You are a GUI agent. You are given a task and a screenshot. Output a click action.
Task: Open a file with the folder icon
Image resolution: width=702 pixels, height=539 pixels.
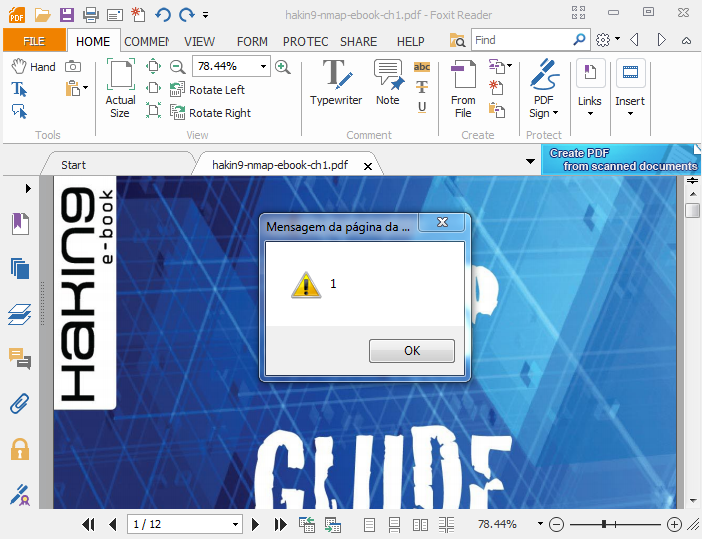pos(43,15)
